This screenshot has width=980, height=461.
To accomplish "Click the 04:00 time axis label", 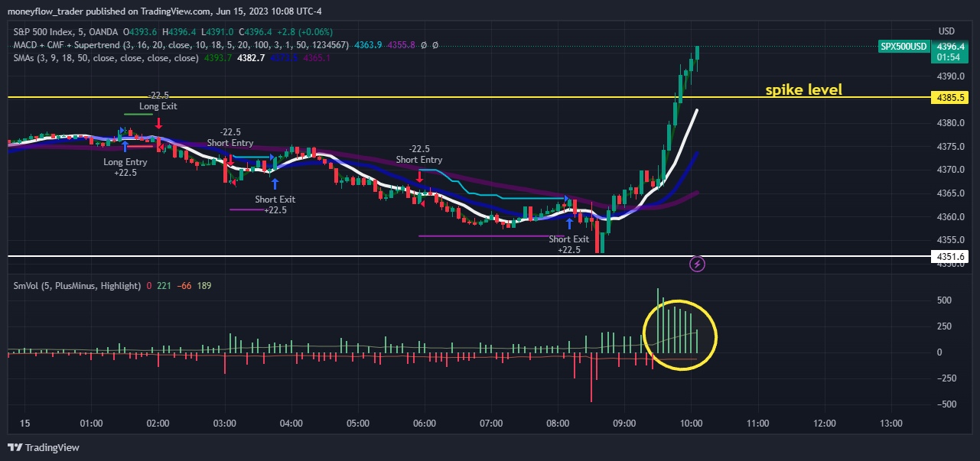I will tap(291, 424).
